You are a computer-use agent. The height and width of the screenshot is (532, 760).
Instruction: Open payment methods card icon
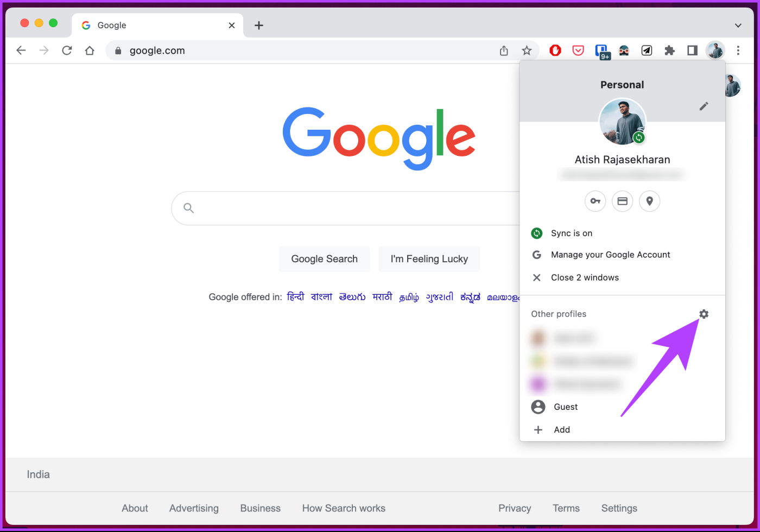(x=622, y=201)
